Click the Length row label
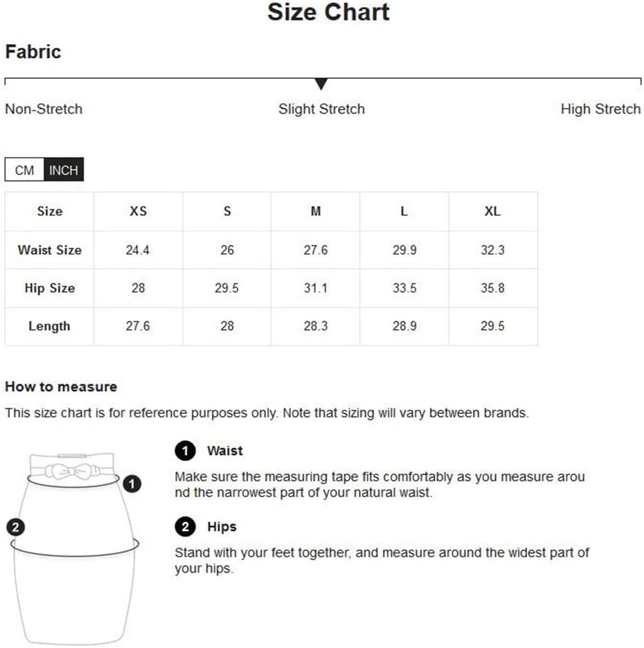The image size is (644, 648). [50, 326]
